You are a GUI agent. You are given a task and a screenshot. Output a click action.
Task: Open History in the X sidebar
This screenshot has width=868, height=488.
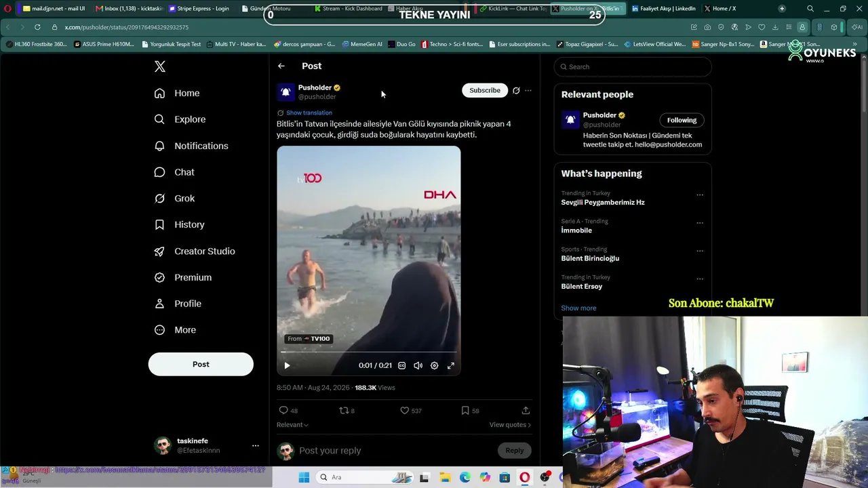tap(179, 224)
